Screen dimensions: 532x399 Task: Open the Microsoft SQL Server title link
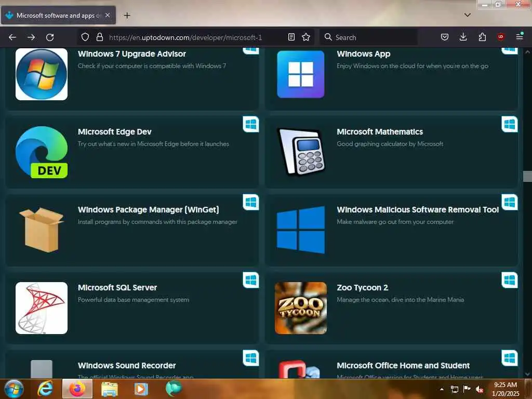(117, 288)
